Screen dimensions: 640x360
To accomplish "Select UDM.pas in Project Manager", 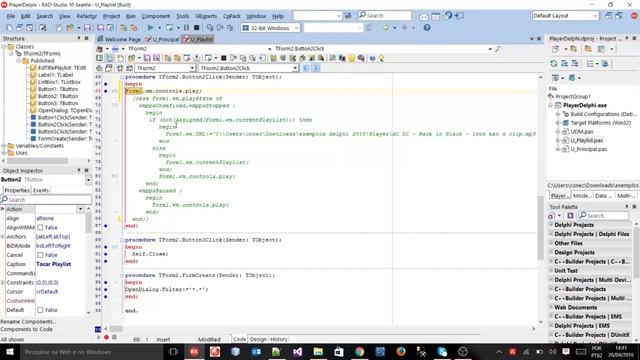I will (582, 131).
